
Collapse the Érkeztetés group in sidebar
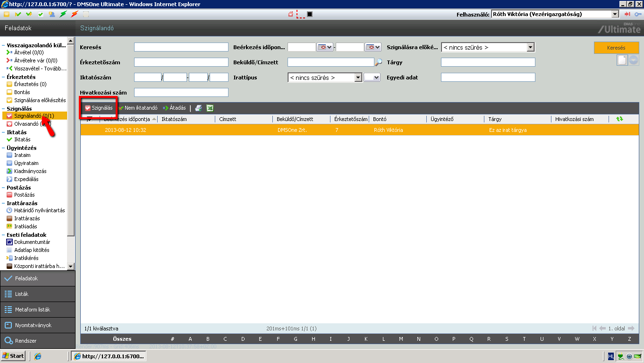coord(3,77)
